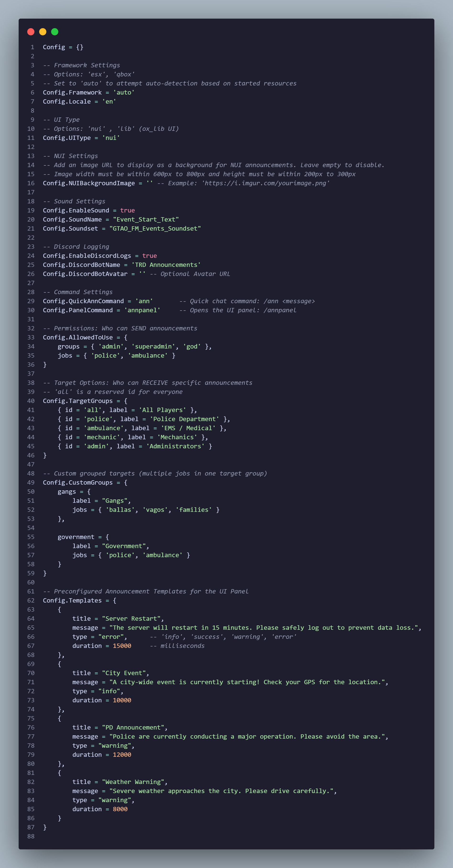Click the imgur example URL in comment

click(265, 183)
